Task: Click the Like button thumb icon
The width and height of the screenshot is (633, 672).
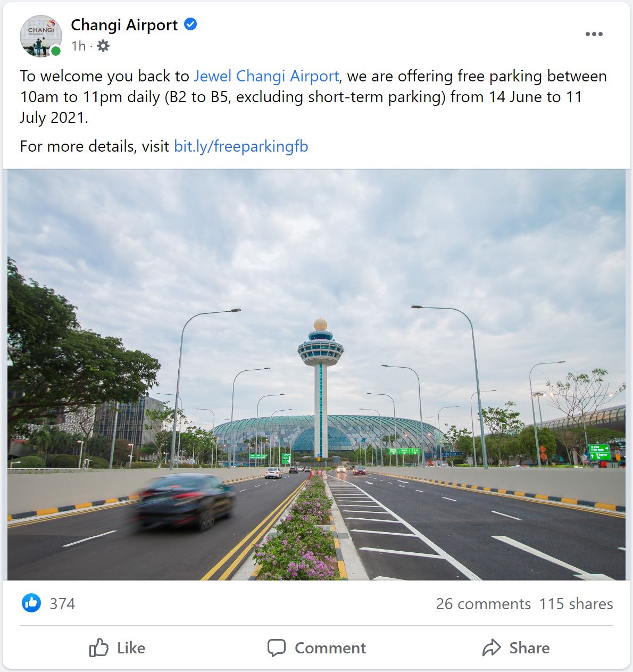Action: (99, 648)
